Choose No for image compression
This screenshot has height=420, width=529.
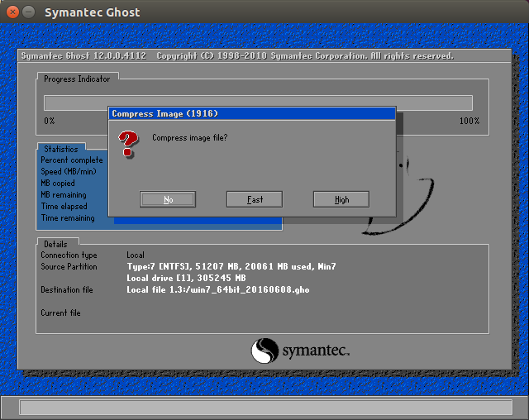pyautogui.click(x=168, y=199)
